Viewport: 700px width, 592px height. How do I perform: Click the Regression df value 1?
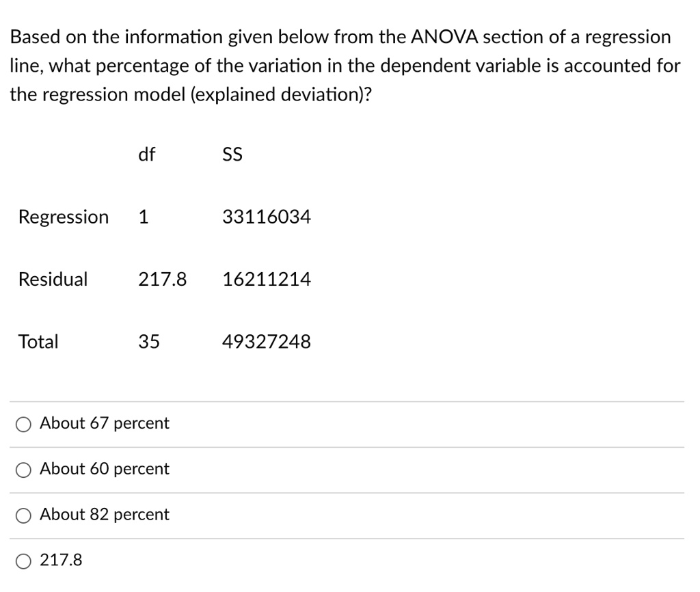[143, 216]
